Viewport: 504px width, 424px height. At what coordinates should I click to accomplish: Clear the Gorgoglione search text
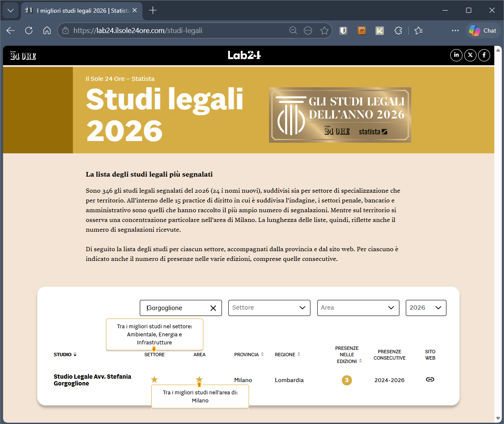click(213, 308)
